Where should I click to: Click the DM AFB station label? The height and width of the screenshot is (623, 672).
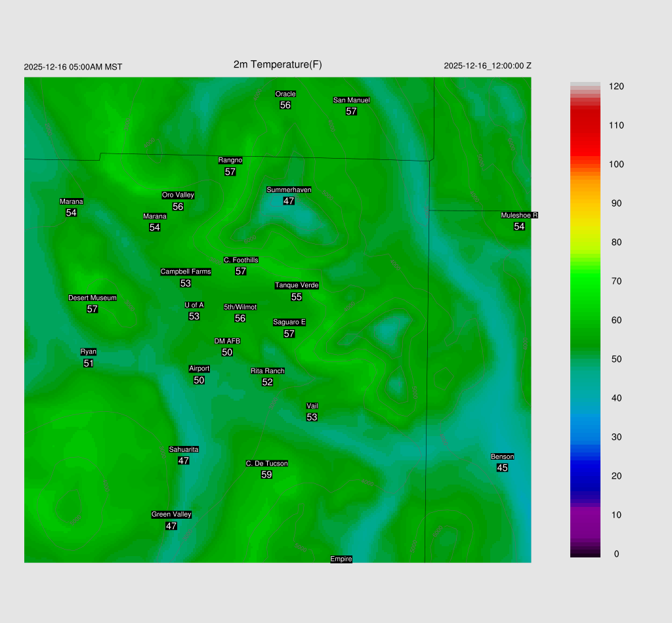point(227,341)
